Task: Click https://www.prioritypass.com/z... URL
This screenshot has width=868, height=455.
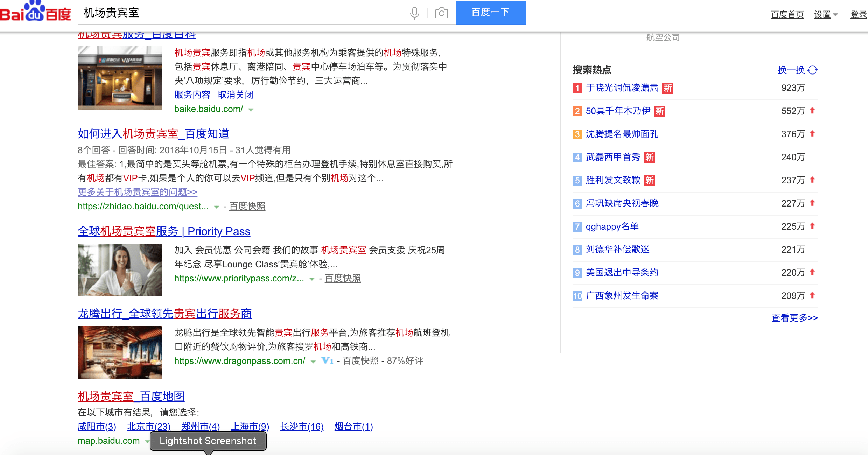Action: [239, 278]
